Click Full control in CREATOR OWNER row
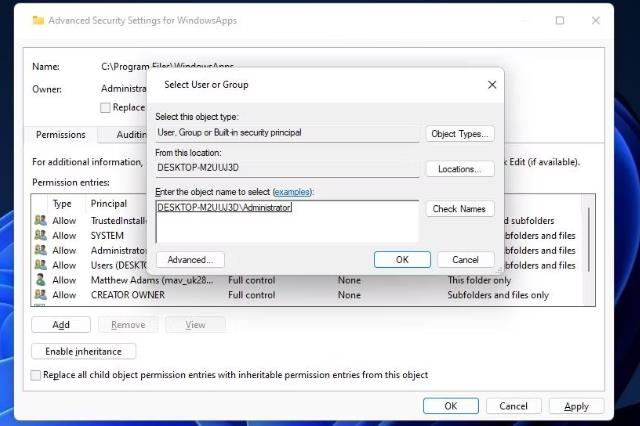Viewport: 640px width, 426px height. (251, 295)
